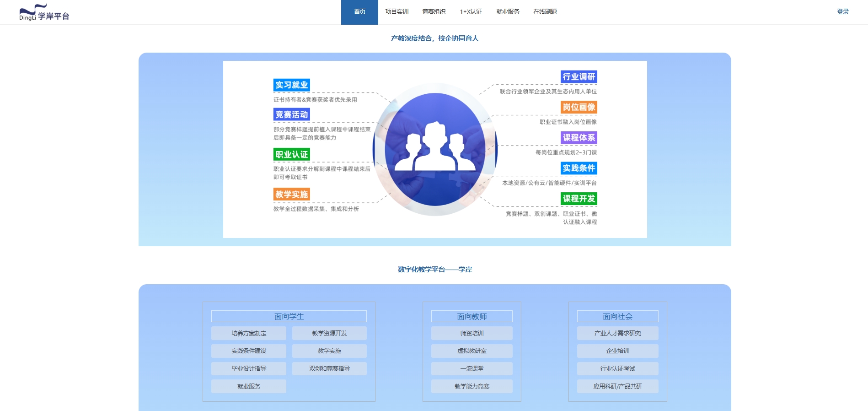The width and height of the screenshot is (868, 411).
Task: Open the 竞赛组织 menu item
Action: pyautogui.click(x=434, y=12)
